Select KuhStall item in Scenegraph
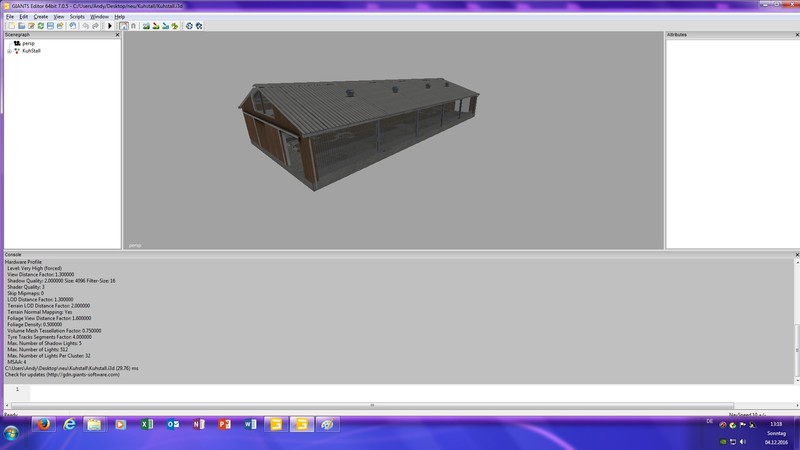The image size is (800, 450). coord(31,50)
